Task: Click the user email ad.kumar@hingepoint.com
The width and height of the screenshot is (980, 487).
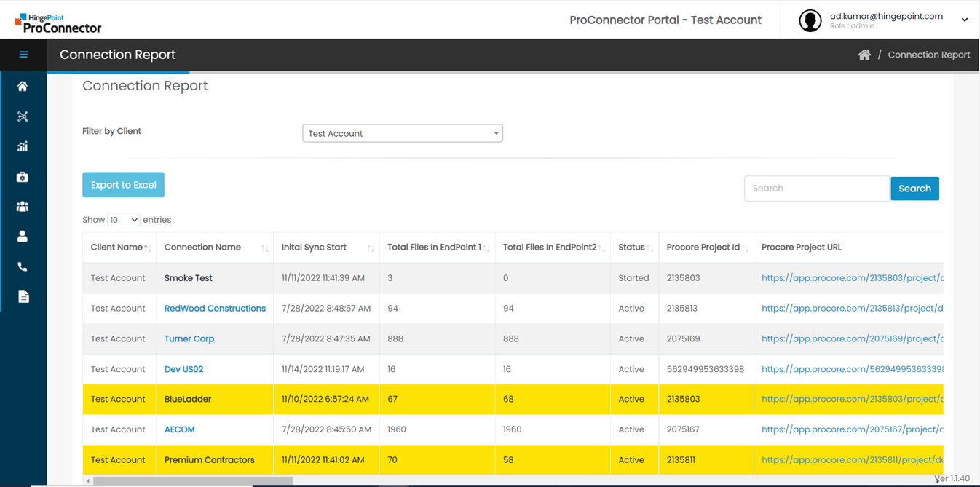Action: coord(886,16)
